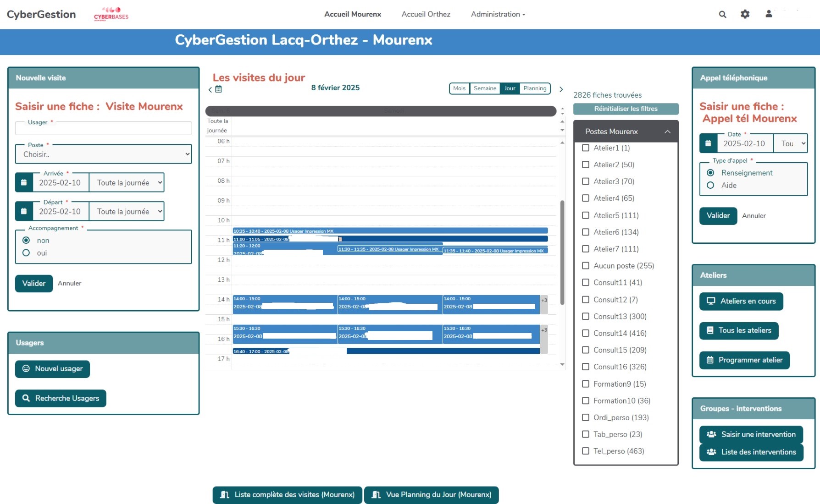The width and height of the screenshot is (820, 504).
Task: Click the calendar vertical scrollbar thumb
Action: [562, 252]
